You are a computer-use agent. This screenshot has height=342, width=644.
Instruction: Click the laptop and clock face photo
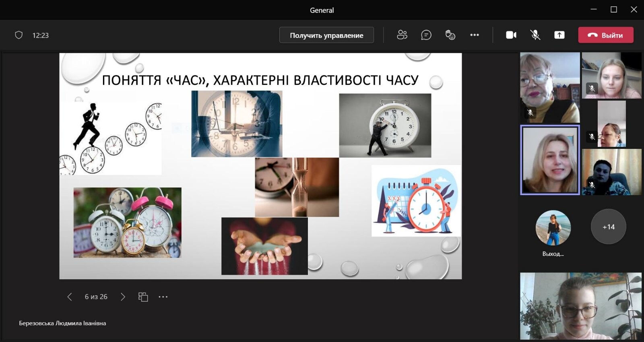pos(237,124)
